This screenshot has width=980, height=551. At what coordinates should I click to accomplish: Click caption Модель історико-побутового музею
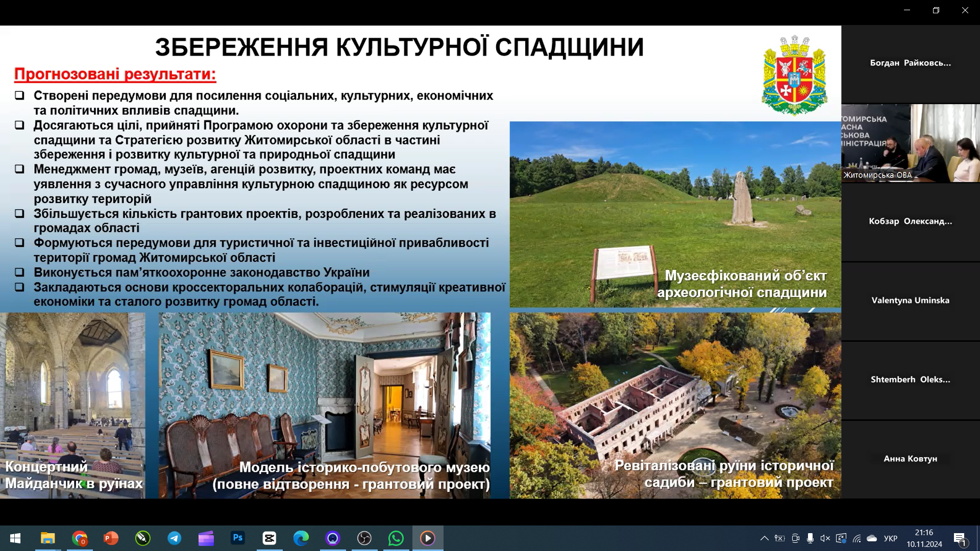[351, 475]
